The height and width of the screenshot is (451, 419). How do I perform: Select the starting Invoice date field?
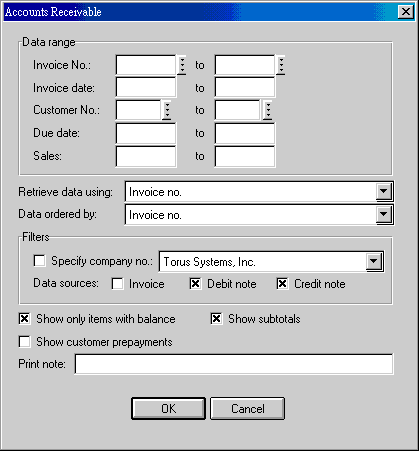[x=146, y=88]
